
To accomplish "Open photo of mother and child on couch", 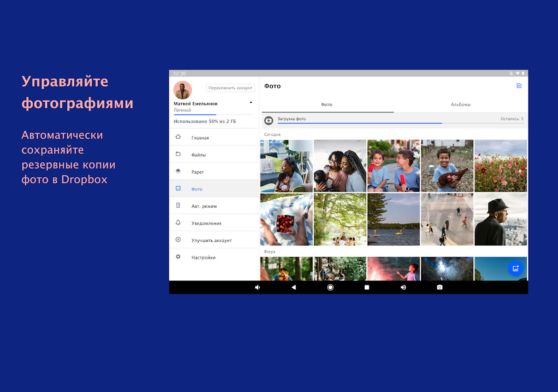I will click(286, 166).
